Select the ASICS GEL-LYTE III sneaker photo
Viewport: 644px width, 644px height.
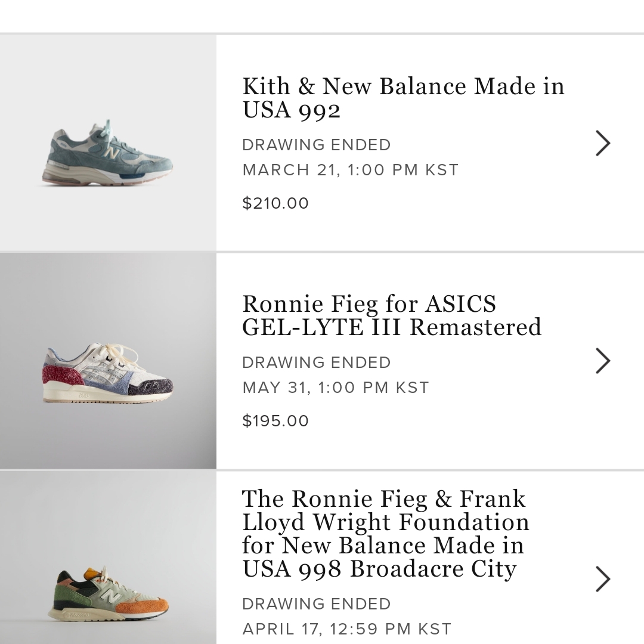(x=107, y=373)
